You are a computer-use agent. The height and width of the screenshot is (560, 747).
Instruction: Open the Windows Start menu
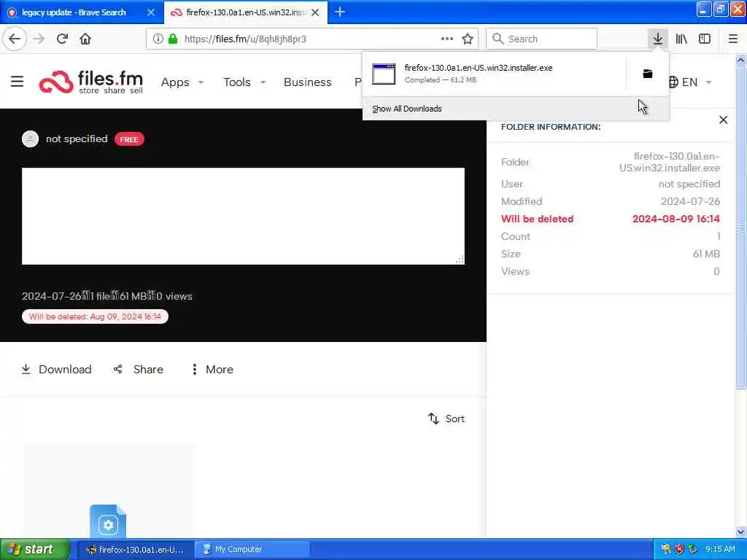click(34, 549)
